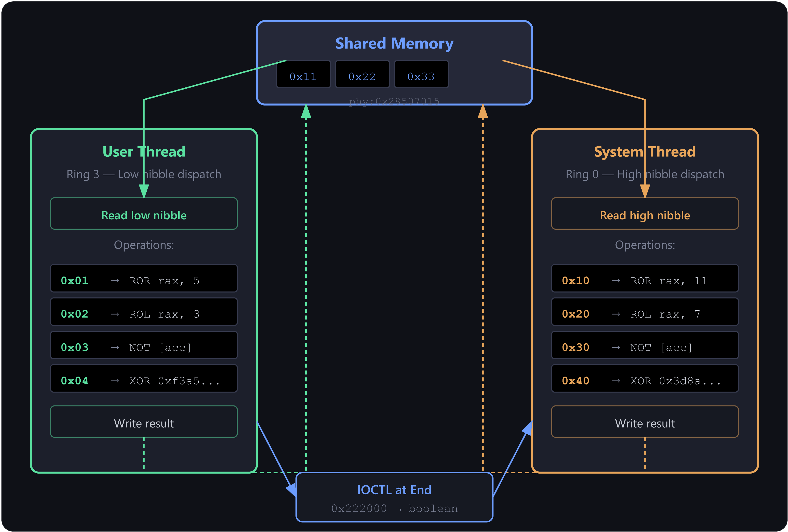788x532 pixels.
Task: Click the 0x20 ROL rax, 7 row
Action: pyautogui.click(x=645, y=312)
